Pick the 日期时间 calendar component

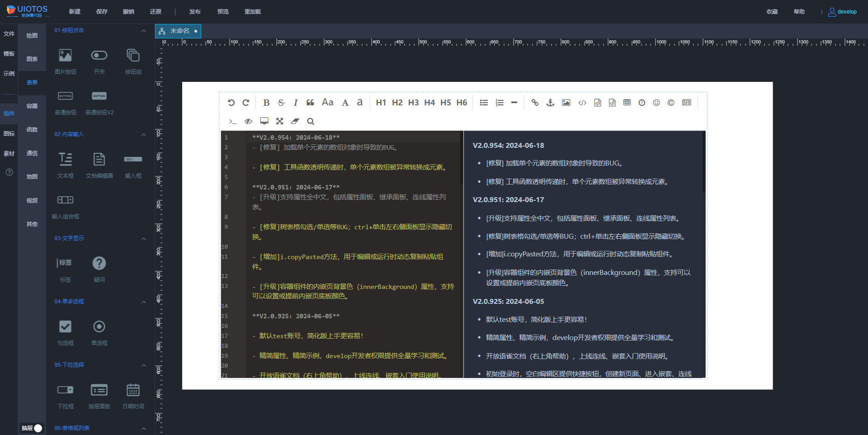tap(133, 390)
